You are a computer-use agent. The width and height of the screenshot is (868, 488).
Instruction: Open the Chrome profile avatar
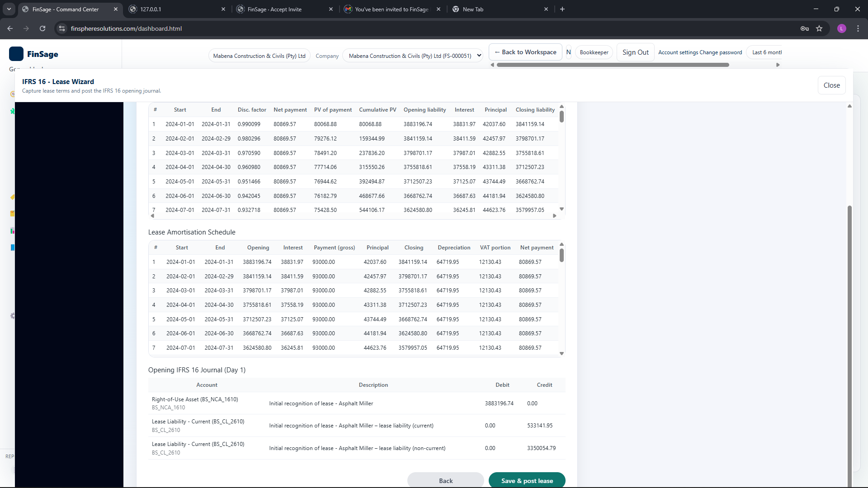click(x=841, y=28)
